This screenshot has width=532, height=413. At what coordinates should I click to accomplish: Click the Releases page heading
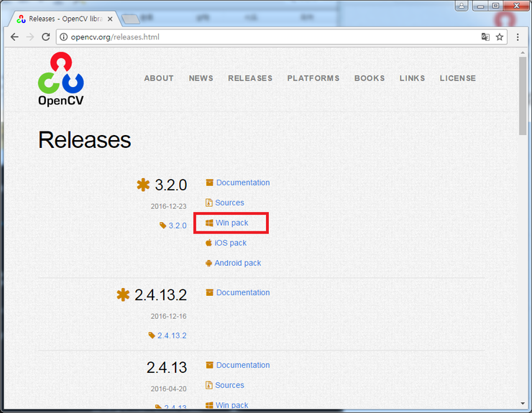click(85, 139)
